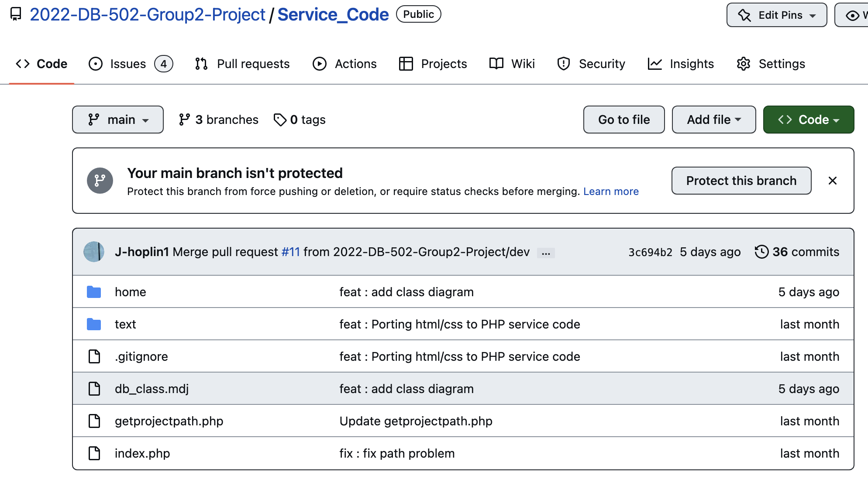
Task: Open the Add file dropdown
Action: click(x=714, y=120)
